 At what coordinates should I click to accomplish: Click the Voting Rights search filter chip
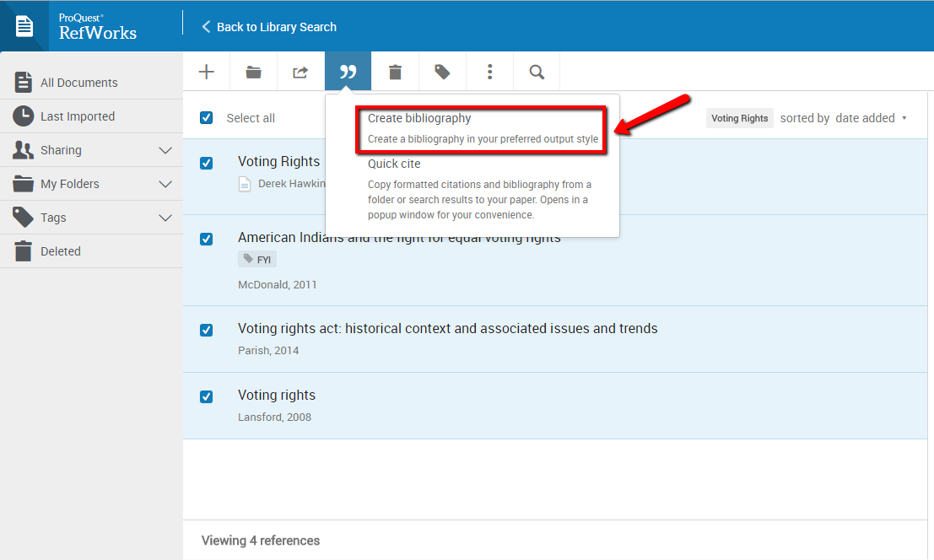pos(739,118)
